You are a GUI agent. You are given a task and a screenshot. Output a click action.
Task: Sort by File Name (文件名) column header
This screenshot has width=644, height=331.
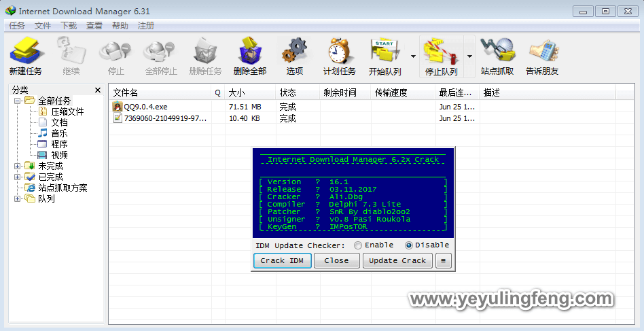(160, 92)
